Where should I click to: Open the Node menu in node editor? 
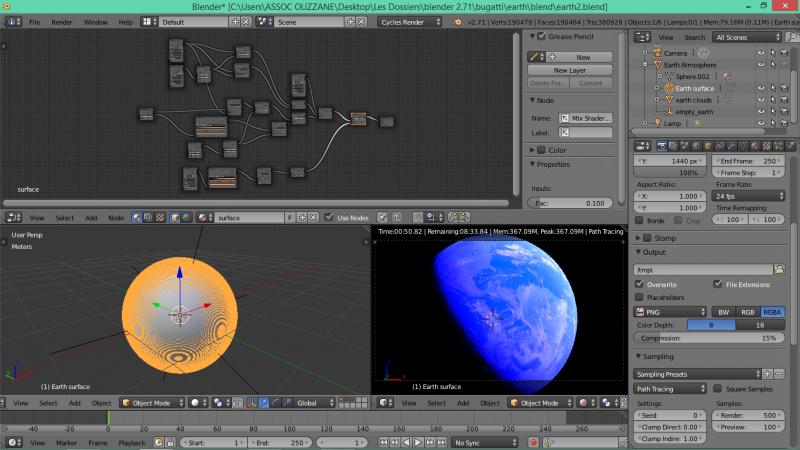(x=116, y=217)
